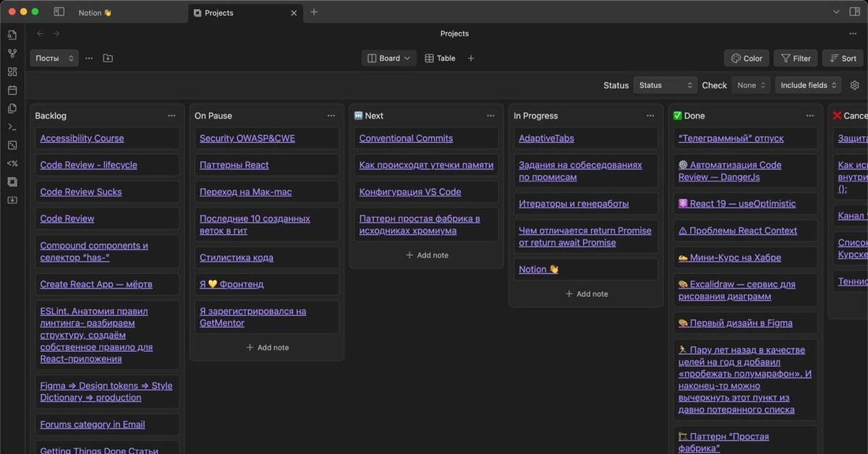Open a random note with the dice icon

12,145
